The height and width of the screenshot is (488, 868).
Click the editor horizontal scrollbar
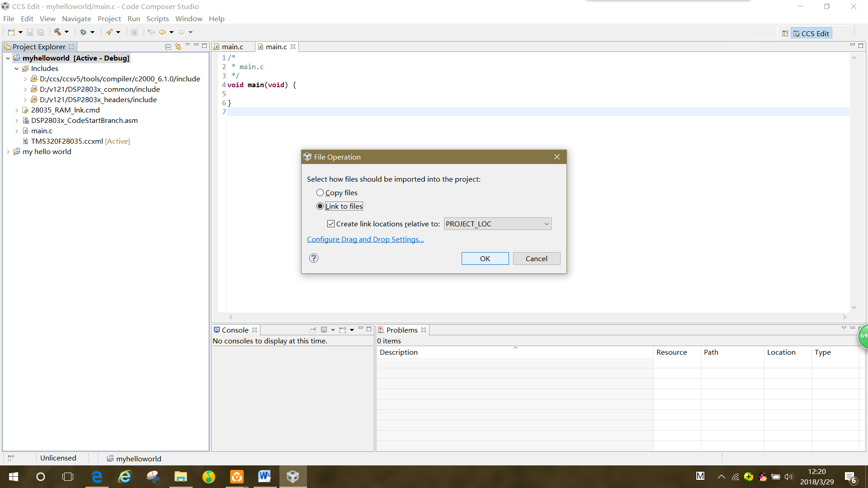pyautogui.click(x=538, y=317)
